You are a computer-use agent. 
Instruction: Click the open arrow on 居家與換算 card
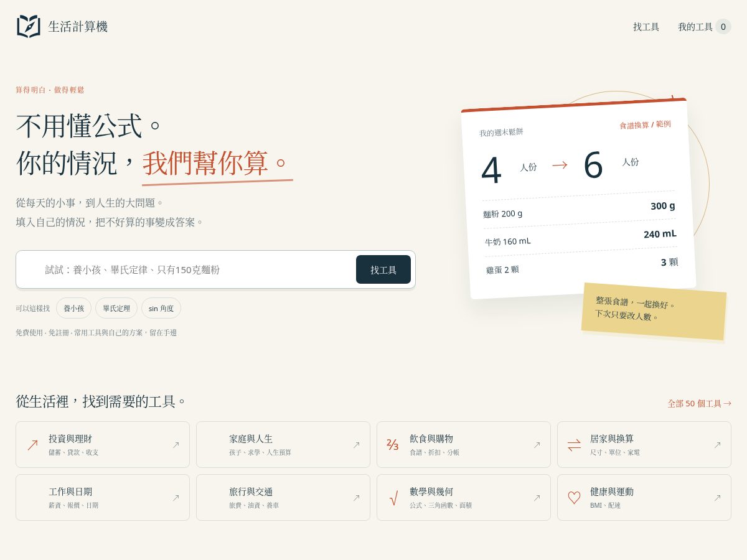pos(717,445)
